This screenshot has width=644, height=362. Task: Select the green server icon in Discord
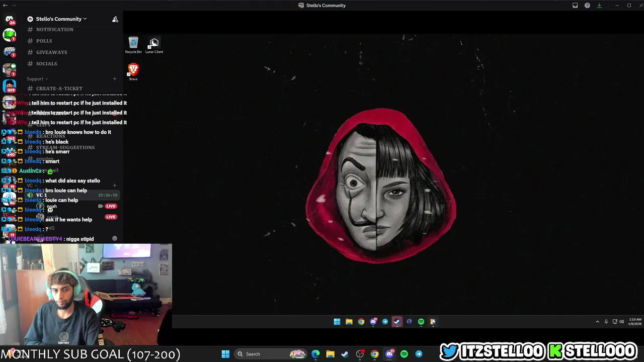[x=9, y=35]
